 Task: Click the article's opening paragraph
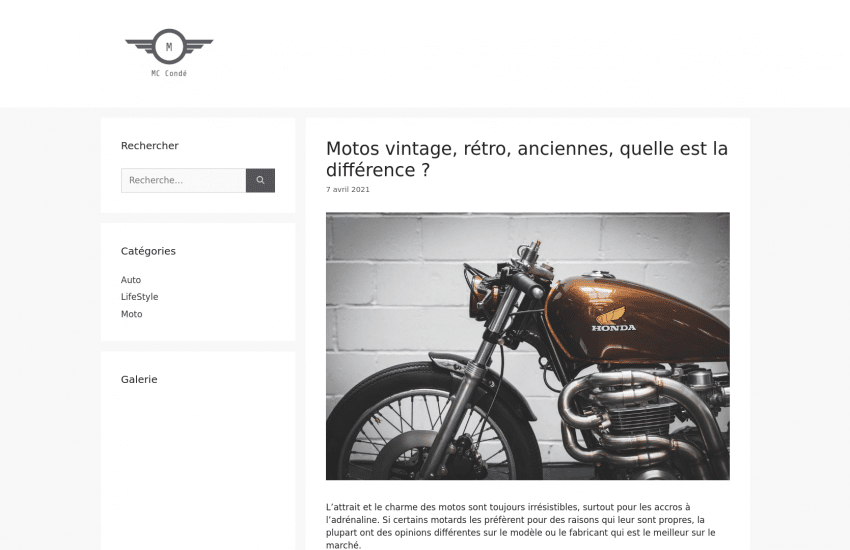521,526
